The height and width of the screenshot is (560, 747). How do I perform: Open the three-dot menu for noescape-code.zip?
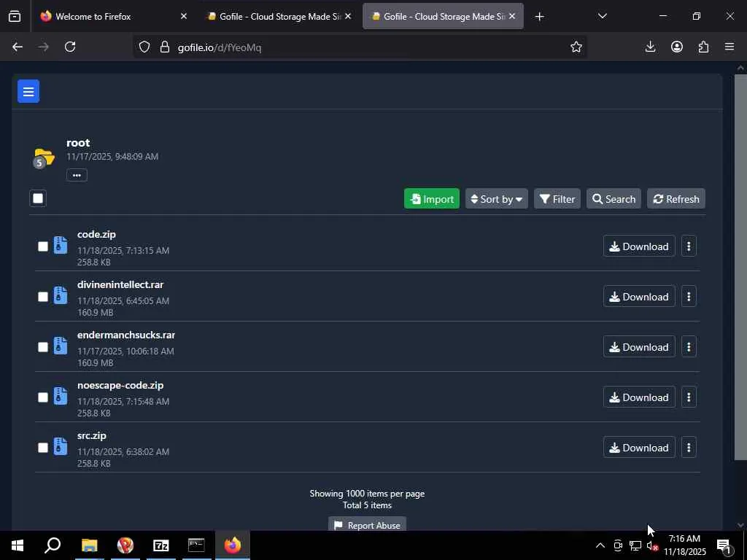[689, 397]
